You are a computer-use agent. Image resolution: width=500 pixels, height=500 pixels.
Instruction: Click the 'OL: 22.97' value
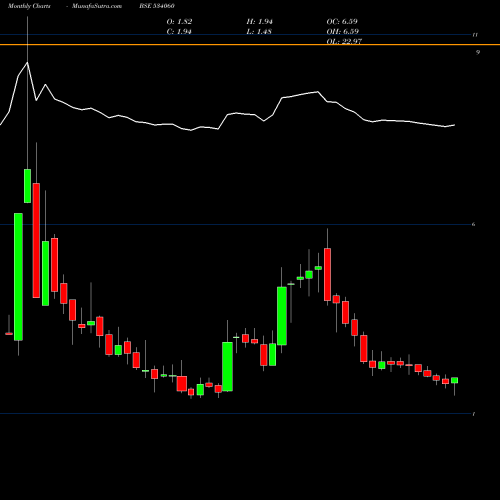(344, 41)
